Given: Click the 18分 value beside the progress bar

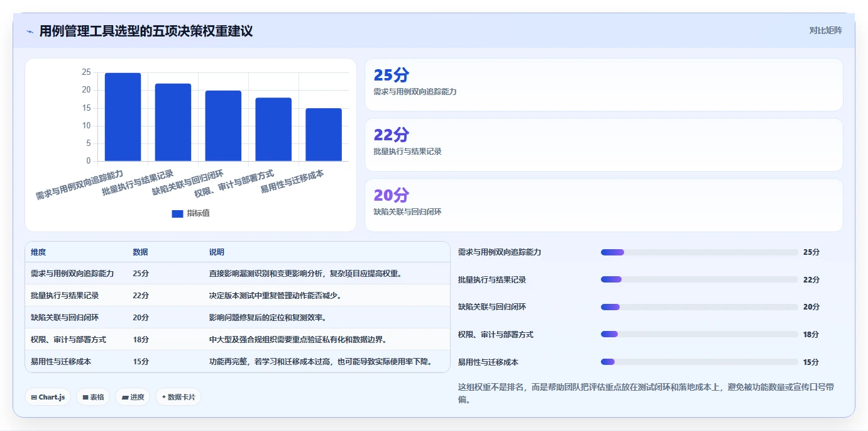Looking at the screenshot, I should (811, 335).
